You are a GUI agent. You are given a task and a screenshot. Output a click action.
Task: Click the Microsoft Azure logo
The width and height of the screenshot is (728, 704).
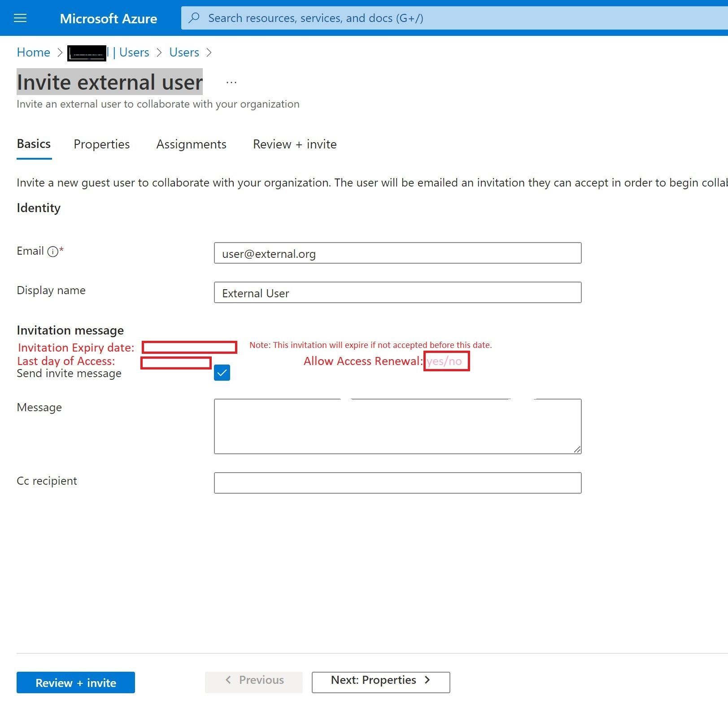tap(109, 18)
